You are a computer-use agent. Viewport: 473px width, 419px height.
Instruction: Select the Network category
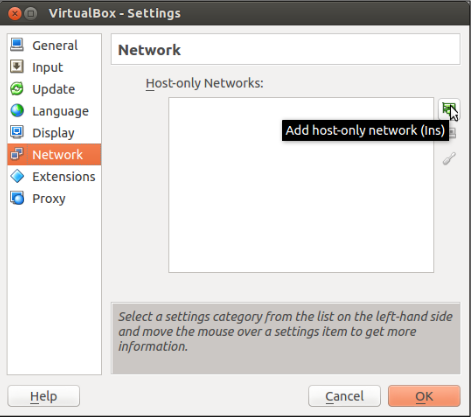(x=54, y=155)
